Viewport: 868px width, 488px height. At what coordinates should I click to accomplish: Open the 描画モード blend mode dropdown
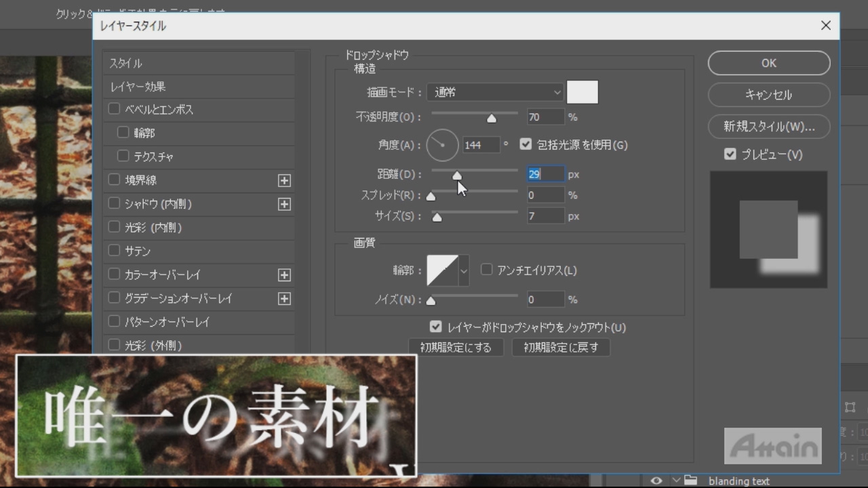point(496,92)
